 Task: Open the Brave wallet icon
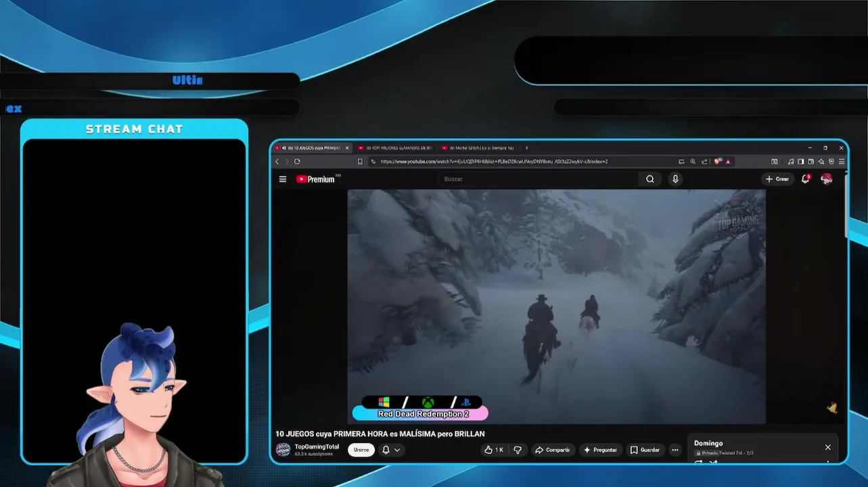[811, 162]
